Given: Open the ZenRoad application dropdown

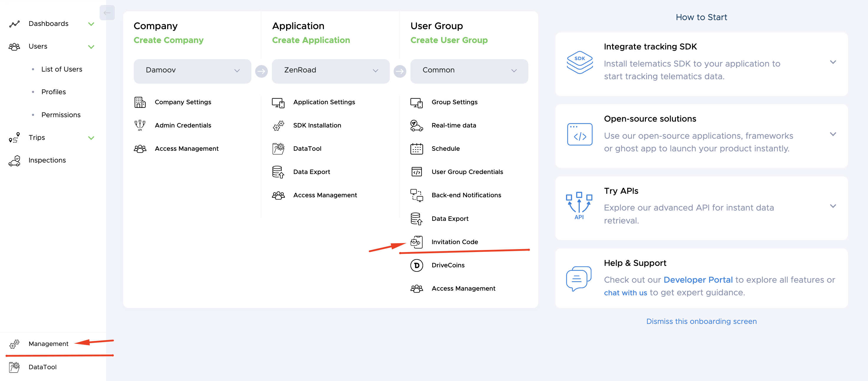Looking at the screenshot, I should pyautogui.click(x=331, y=70).
